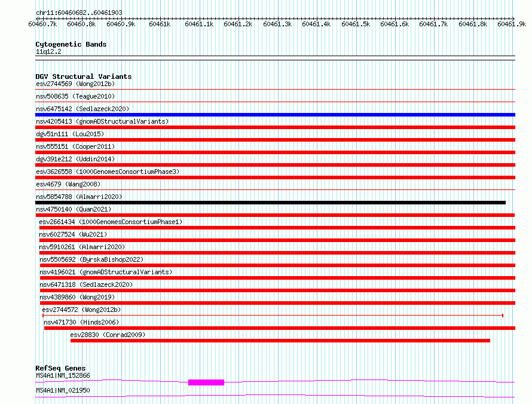
Task: Click ruler position 60460.9k
Action: point(121,24)
